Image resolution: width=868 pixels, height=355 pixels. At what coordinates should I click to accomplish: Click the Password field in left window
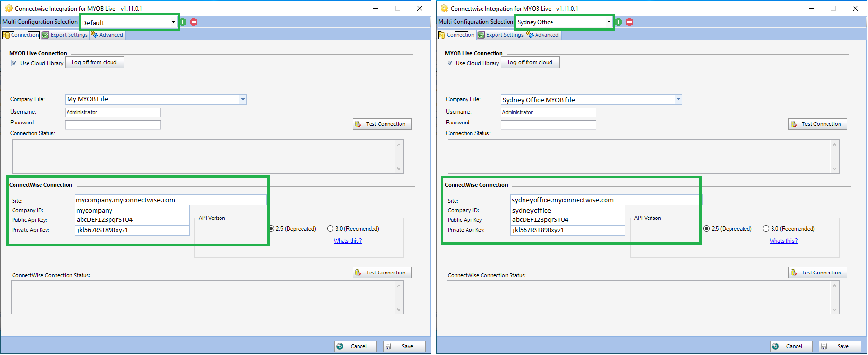pos(113,125)
